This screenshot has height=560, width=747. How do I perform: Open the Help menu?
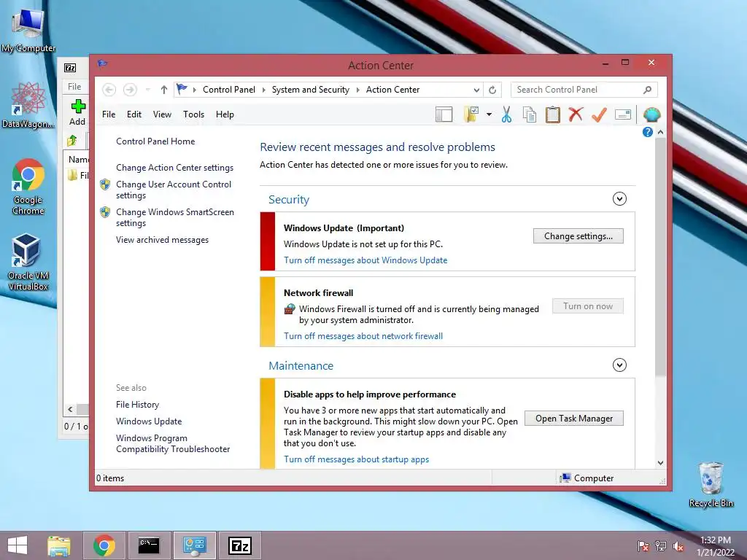(225, 114)
